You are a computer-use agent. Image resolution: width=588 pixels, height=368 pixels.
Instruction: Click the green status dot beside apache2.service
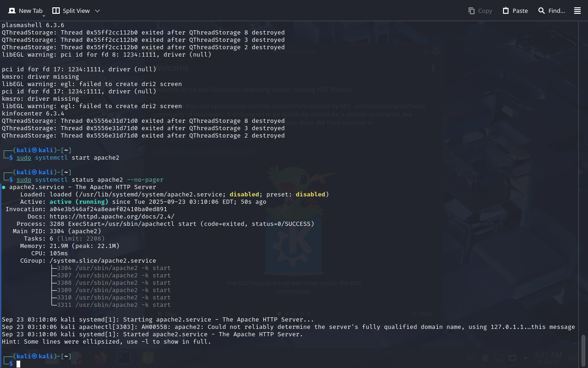(4, 187)
